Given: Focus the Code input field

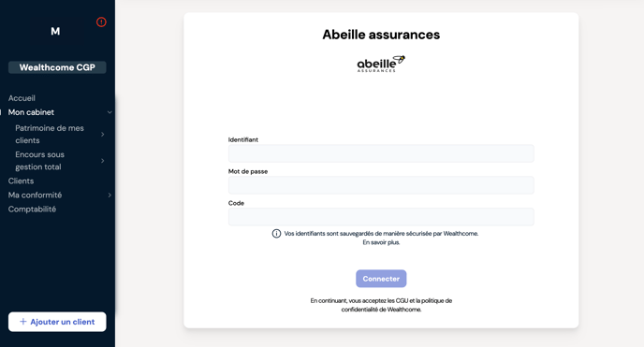Looking at the screenshot, I should click(381, 217).
